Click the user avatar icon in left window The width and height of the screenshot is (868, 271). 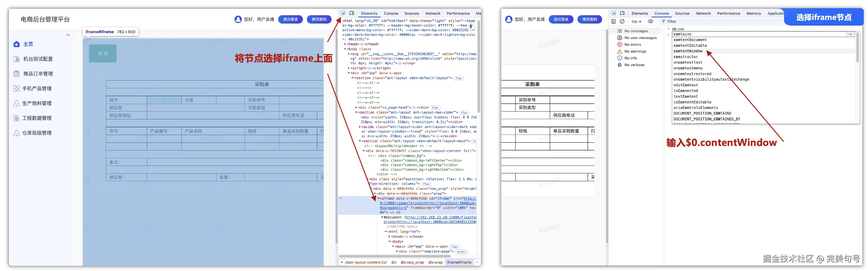238,19
